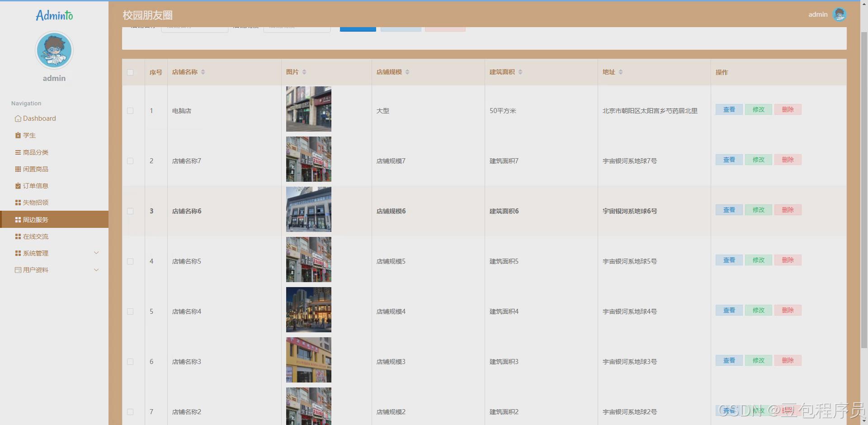Click the 学生 sidebar icon
Image resolution: width=868 pixels, height=425 pixels.
[x=18, y=135]
